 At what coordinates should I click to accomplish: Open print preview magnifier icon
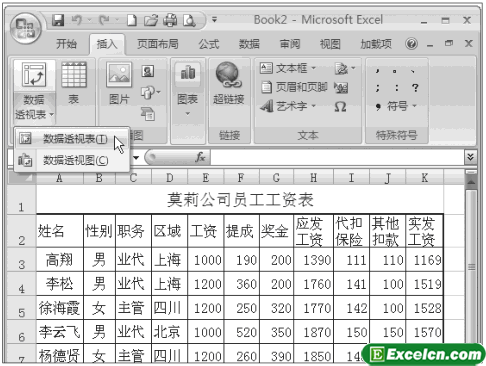pos(189,21)
